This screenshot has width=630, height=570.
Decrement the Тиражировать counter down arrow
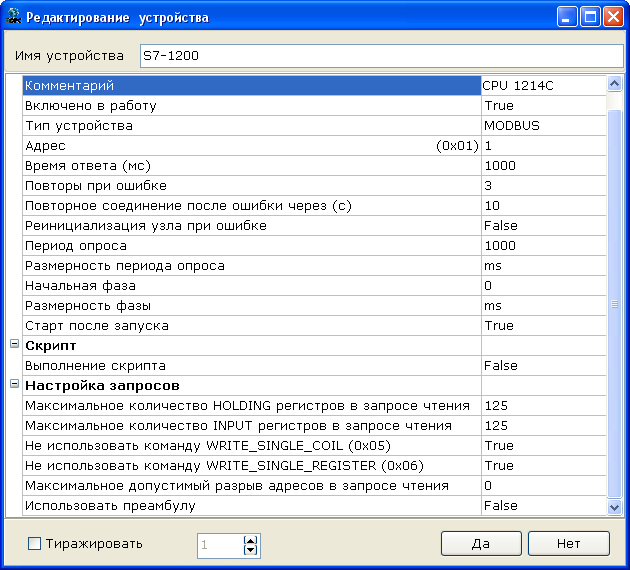point(250,550)
